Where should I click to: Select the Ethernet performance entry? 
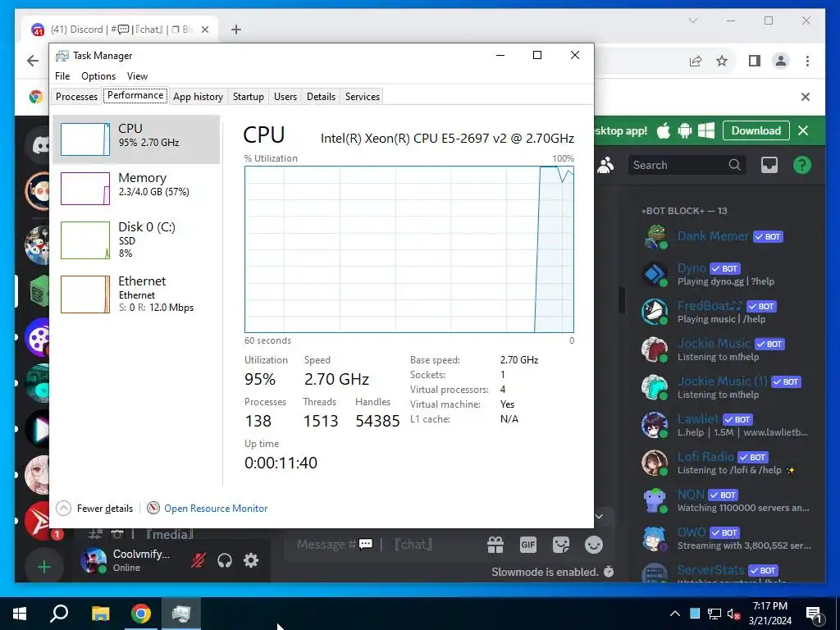pos(136,294)
